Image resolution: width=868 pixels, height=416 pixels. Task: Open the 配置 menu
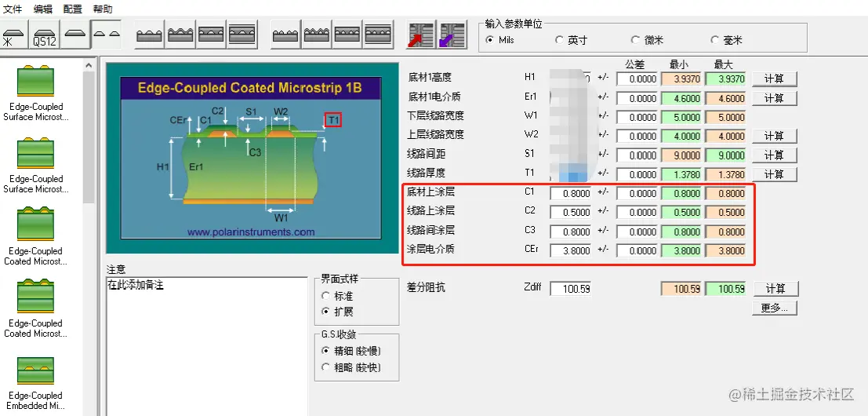(72, 9)
